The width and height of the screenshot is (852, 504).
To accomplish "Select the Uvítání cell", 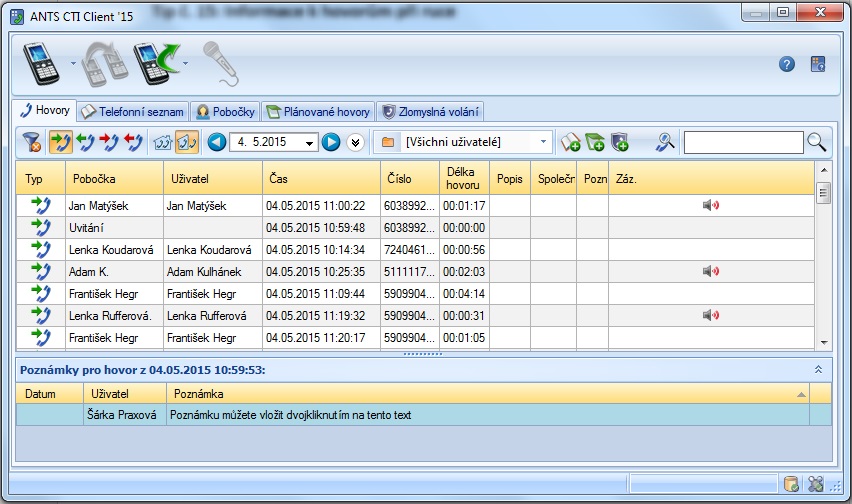I will click(114, 228).
